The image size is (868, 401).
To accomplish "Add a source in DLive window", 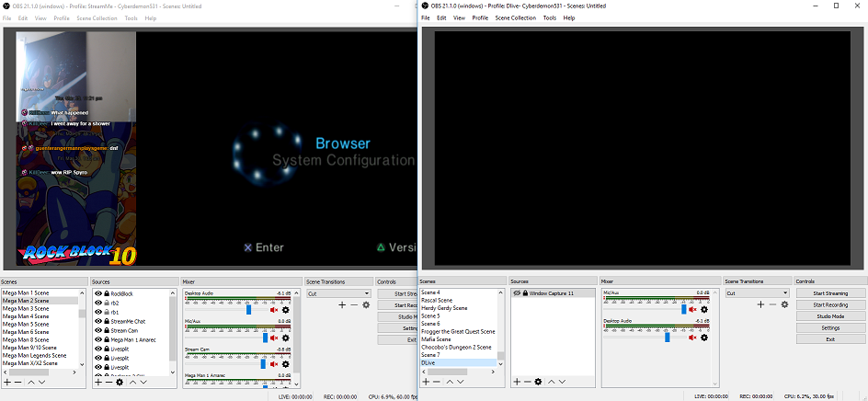I will [517, 382].
